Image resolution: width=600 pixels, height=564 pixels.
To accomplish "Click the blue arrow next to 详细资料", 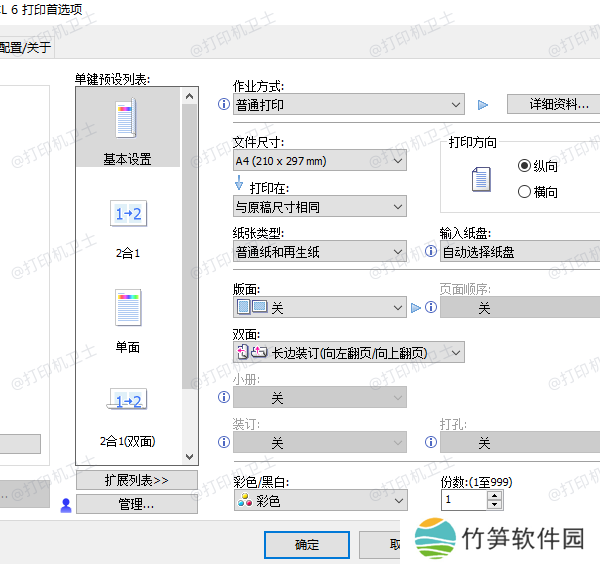I will click(x=484, y=104).
